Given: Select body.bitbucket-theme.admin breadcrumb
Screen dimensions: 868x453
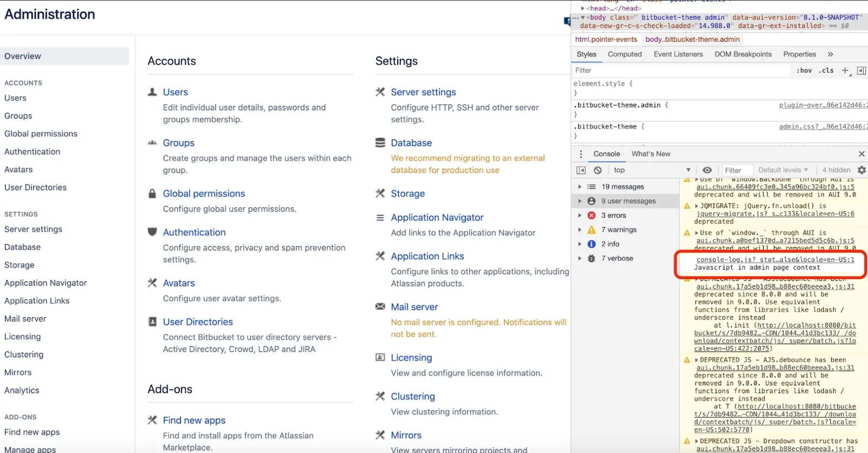Looking at the screenshot, I should [x=692, y=39].
